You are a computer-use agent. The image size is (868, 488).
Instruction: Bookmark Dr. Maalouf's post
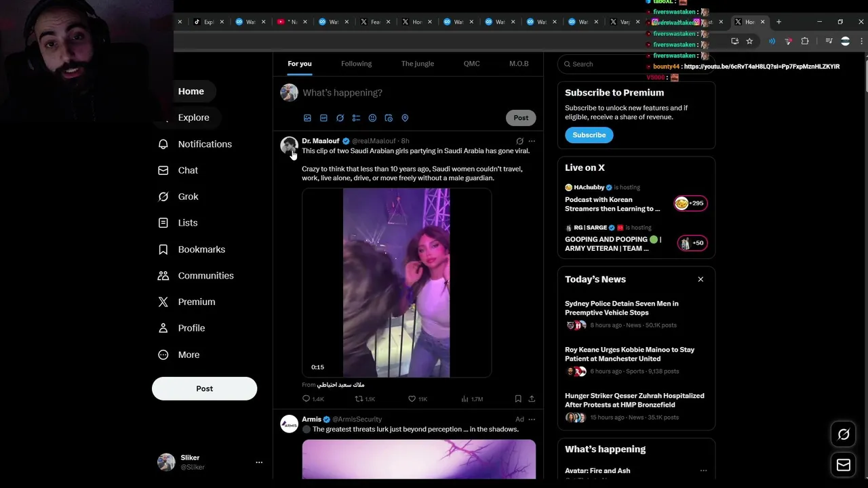(518, 399)
